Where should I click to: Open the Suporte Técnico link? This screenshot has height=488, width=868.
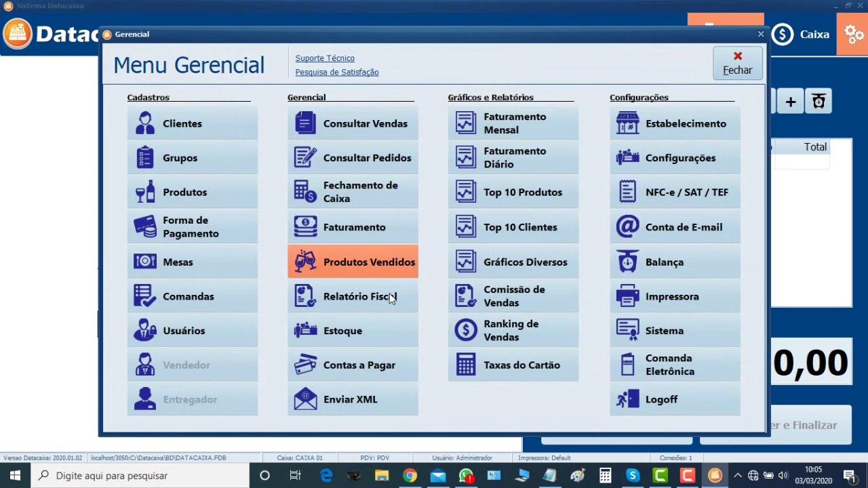325,58
